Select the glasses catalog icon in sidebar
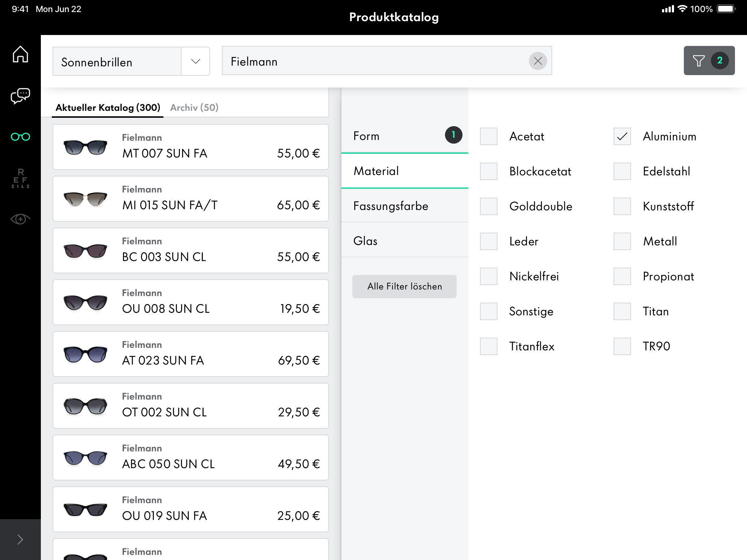Viewport: 747px width, 560px height. (20, 137)
